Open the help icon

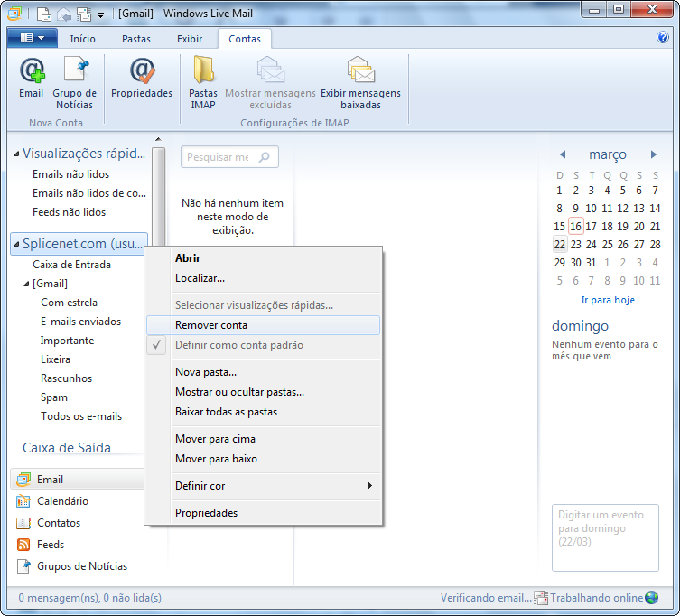pos(662,37)
